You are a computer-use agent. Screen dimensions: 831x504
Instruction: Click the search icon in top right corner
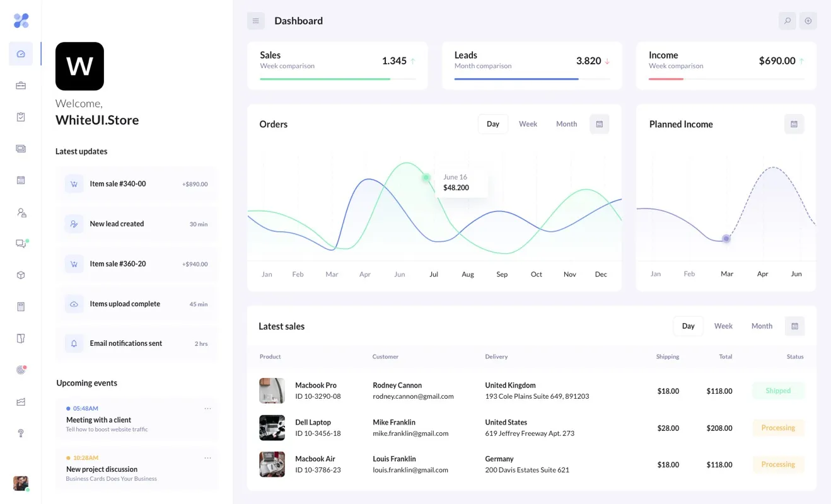pyautogui.click(x=787, y=21)
